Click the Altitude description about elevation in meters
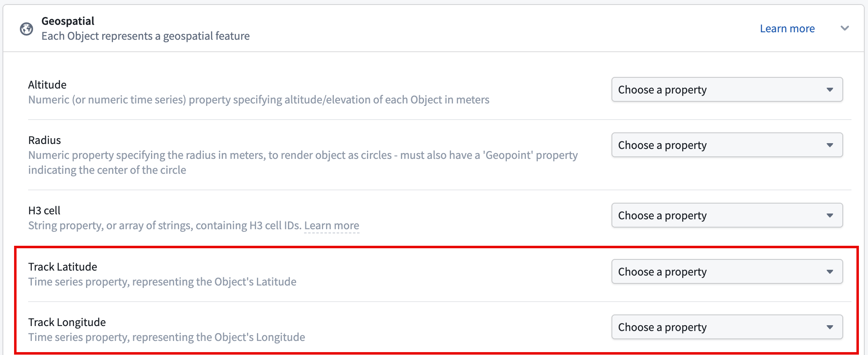The height and width of the screenshot is (355, 868). pos(259,100)
